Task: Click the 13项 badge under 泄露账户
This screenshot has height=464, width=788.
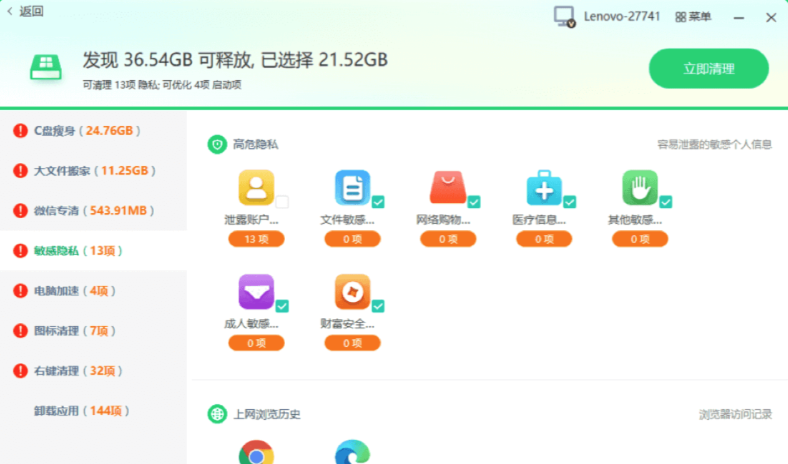Action: [256, 239]
